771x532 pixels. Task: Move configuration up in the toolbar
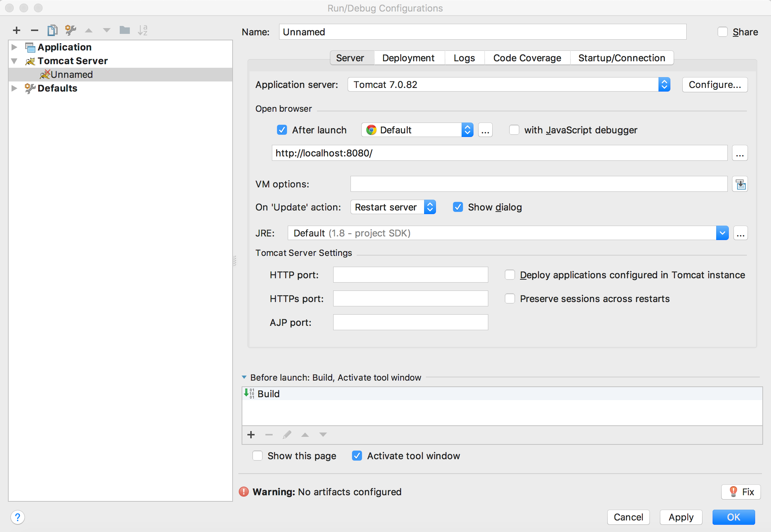89,31
